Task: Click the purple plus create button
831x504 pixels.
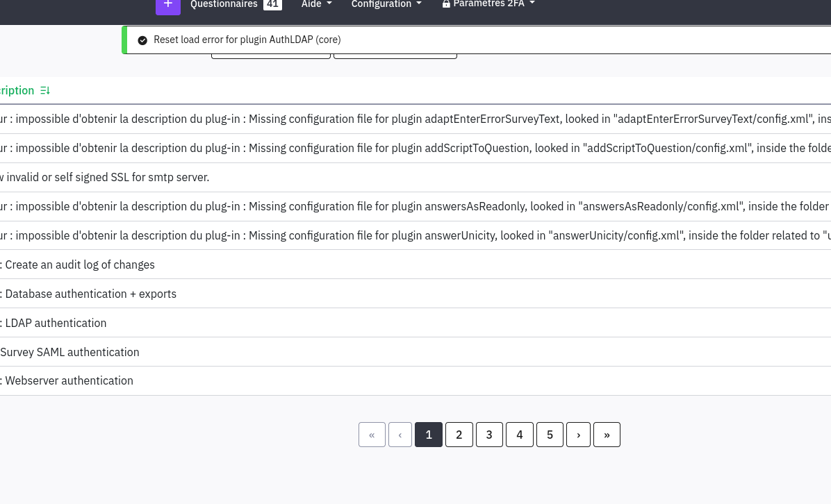Action: pyautogui.click(x=167, y=5)
